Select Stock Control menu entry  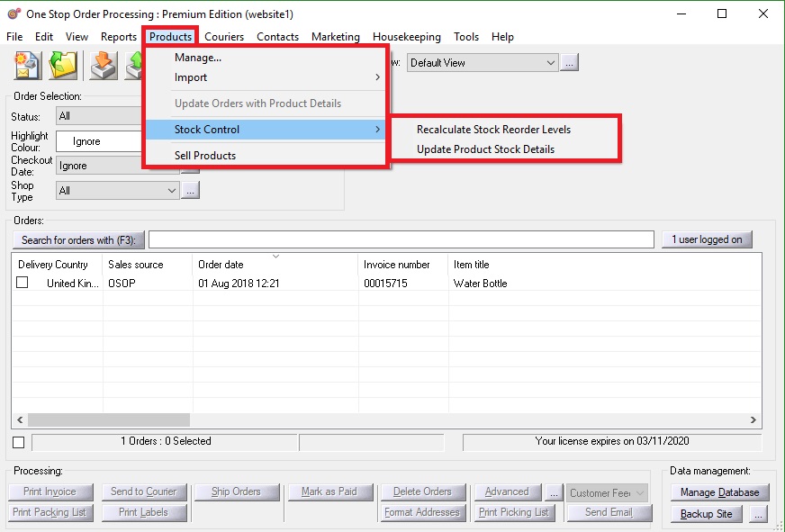[x=266, y=129]
